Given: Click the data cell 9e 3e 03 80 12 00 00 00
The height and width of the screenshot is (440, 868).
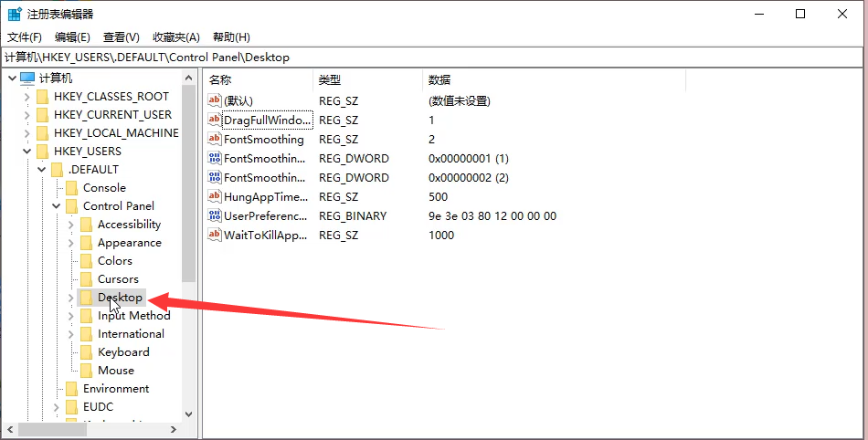Looking at the screenshot, I should coord(492,216).
